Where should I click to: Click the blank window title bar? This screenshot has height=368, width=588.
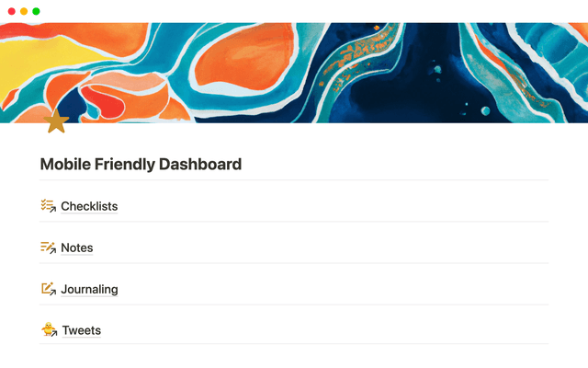pyautogui.click(x=294, y=11)
